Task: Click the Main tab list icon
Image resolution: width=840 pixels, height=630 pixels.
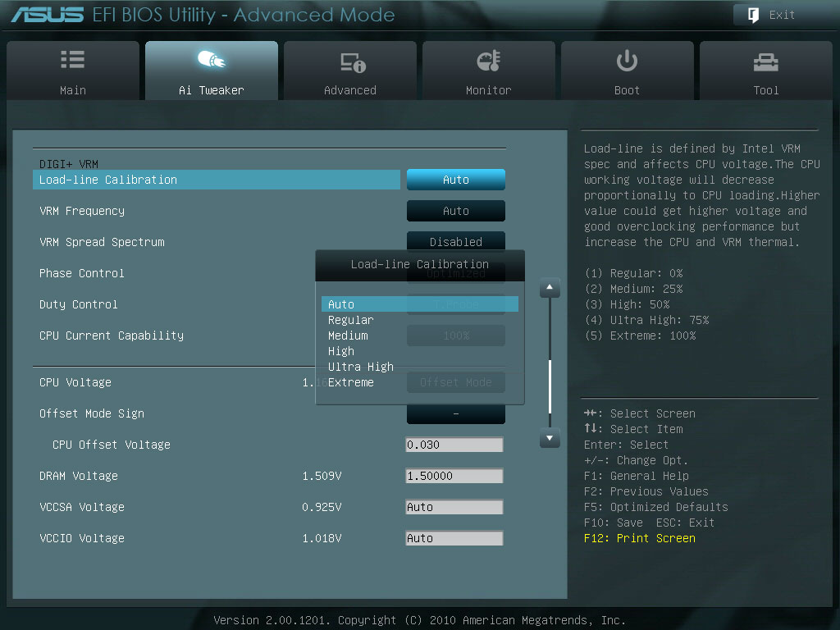Action: click(x=73, y=59)
